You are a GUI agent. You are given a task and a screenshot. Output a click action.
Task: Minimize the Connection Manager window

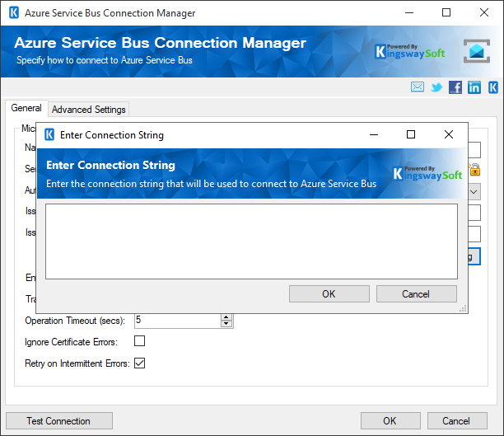(x=409, y=12)
